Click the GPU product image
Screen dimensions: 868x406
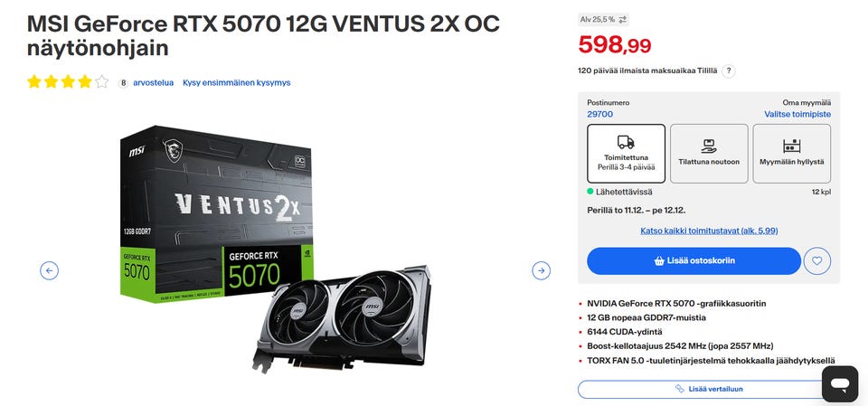(x=275, y=248)
